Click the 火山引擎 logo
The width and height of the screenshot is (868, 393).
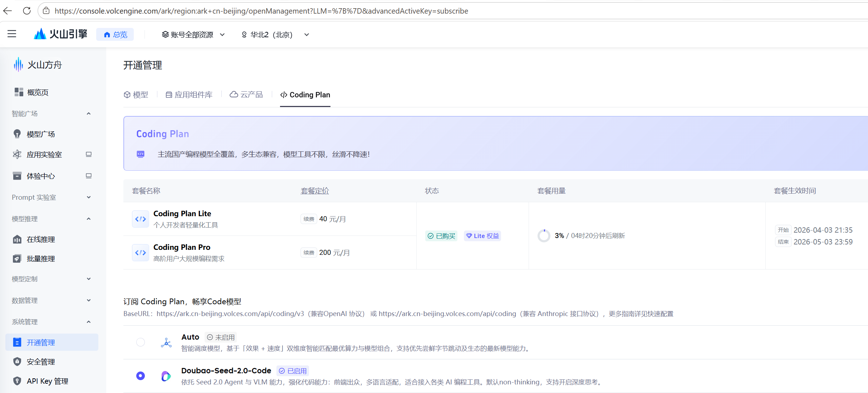[x=60, y=34]
